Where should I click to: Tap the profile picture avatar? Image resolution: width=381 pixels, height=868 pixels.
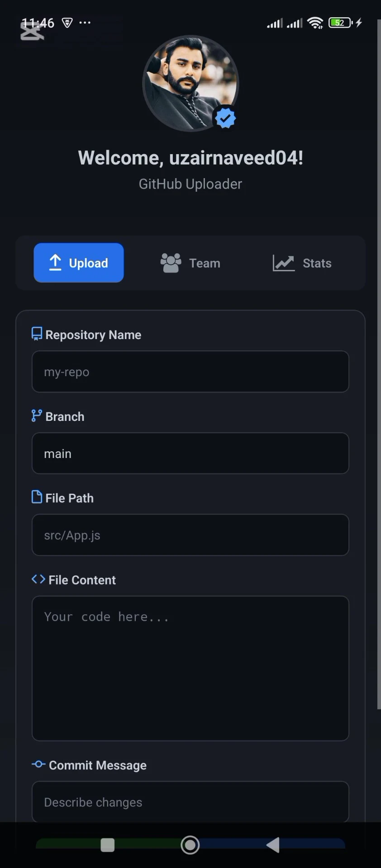coord(190,84)
